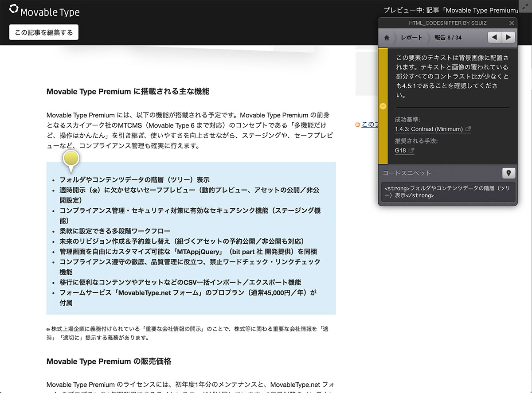Open the G18 technique link
Viewport: 532px width, 393px height.
(400, 150)
